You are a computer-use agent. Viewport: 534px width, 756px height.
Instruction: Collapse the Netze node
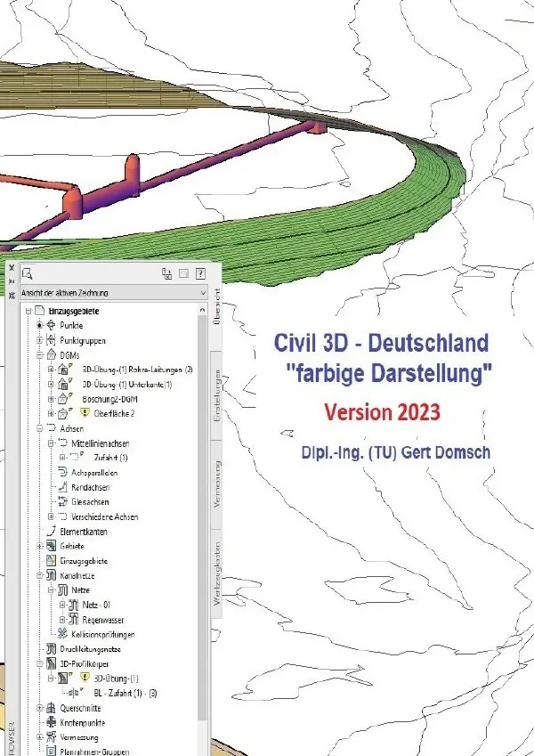click(x=51, y=589)
